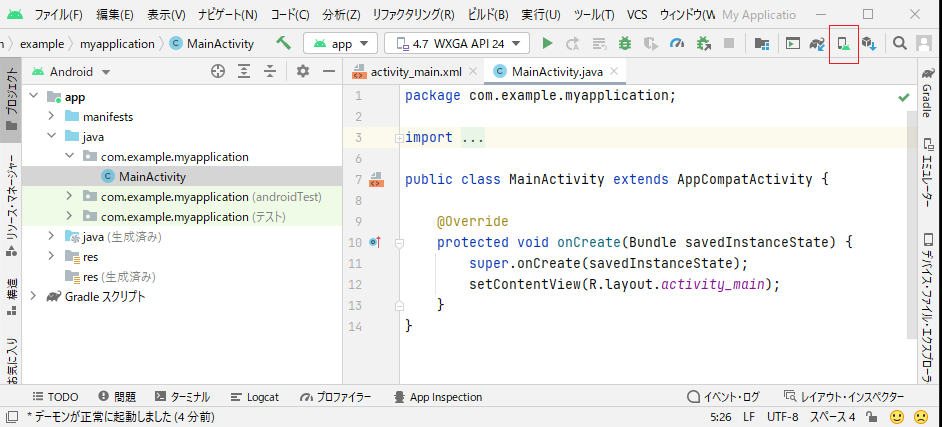942x427 pixels.
Task: Collapse onCreate method fold marker on line 10
Action: (399, 243)
